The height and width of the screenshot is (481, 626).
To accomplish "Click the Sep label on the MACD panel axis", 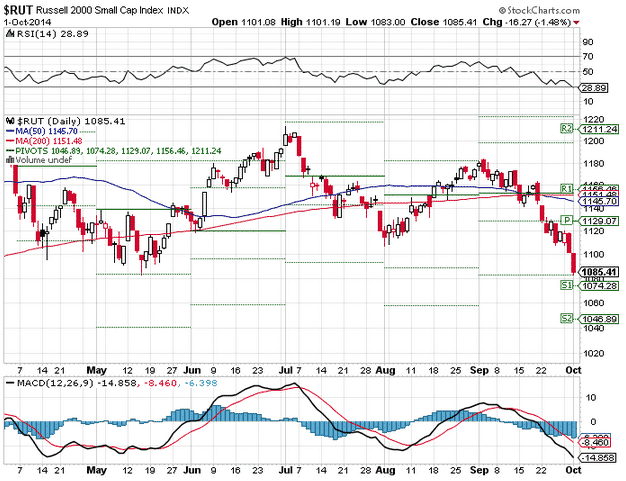I will click(x=479, y=470).
